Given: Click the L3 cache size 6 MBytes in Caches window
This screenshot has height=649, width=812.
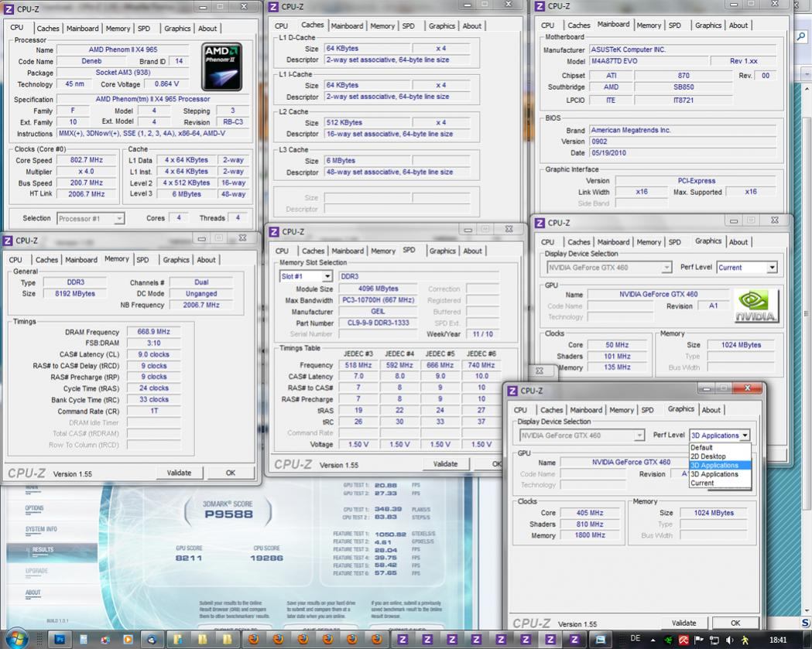Looking at the screenshot, I should tap(367, 160).
